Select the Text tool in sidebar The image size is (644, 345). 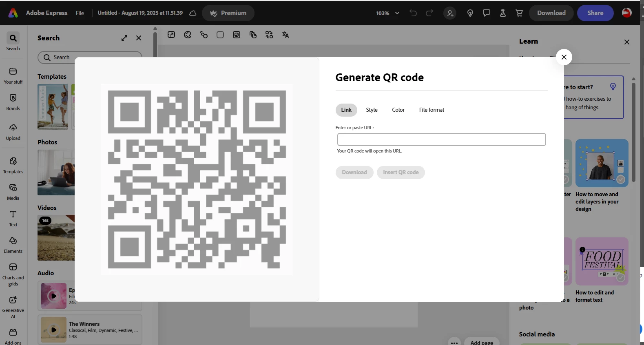[x=13, y=218]
